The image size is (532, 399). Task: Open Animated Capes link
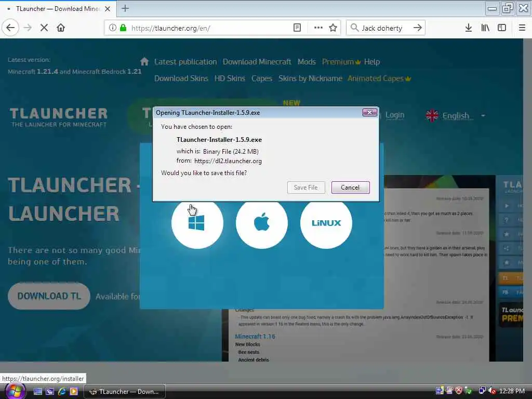click(379, 78)
